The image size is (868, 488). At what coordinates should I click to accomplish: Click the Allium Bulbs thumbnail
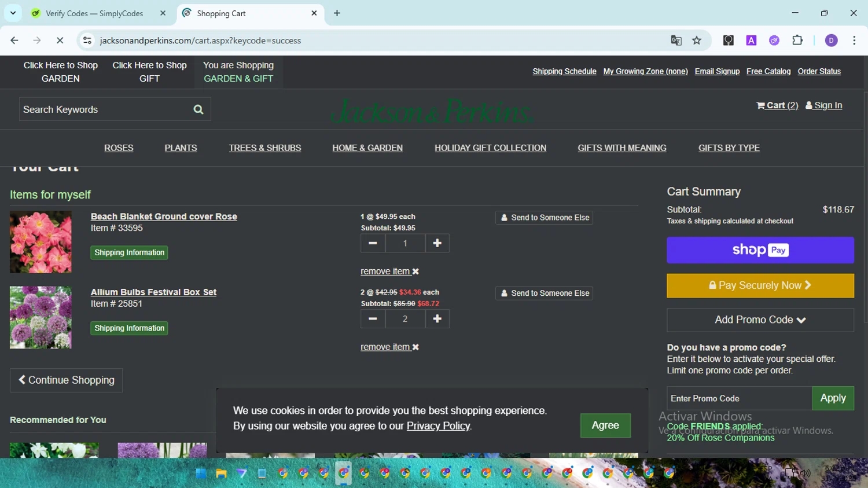[41, 318]
